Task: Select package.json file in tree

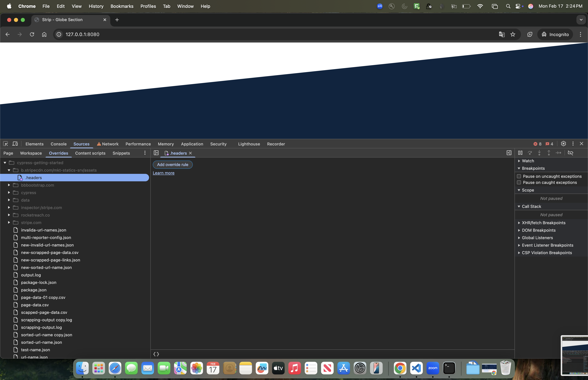Action: pos(34,290)
